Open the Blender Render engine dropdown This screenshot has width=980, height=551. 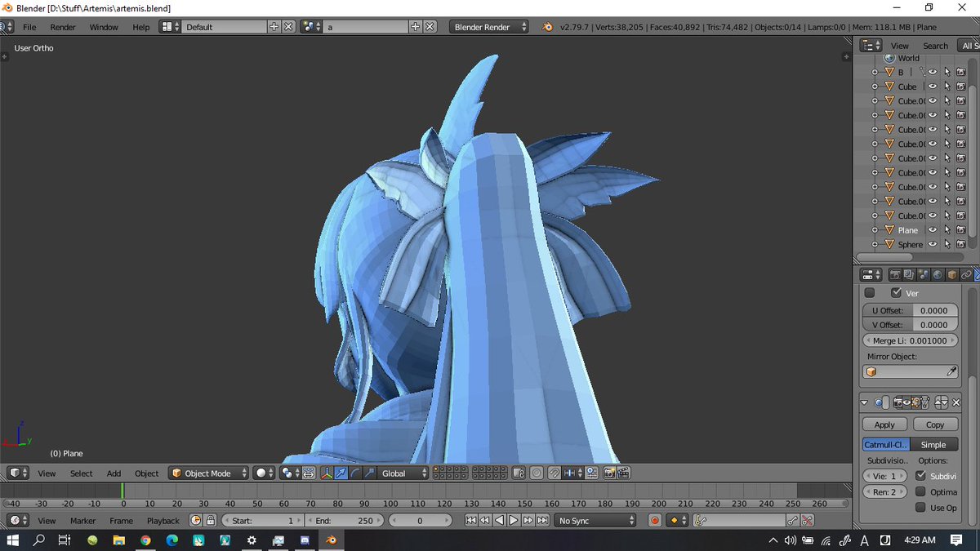coord(489,27)
